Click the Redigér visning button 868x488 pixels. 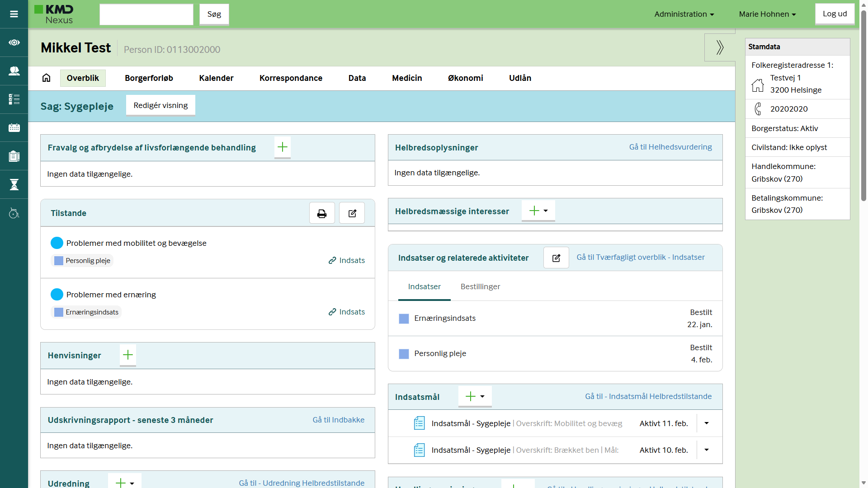click(160, 105)
